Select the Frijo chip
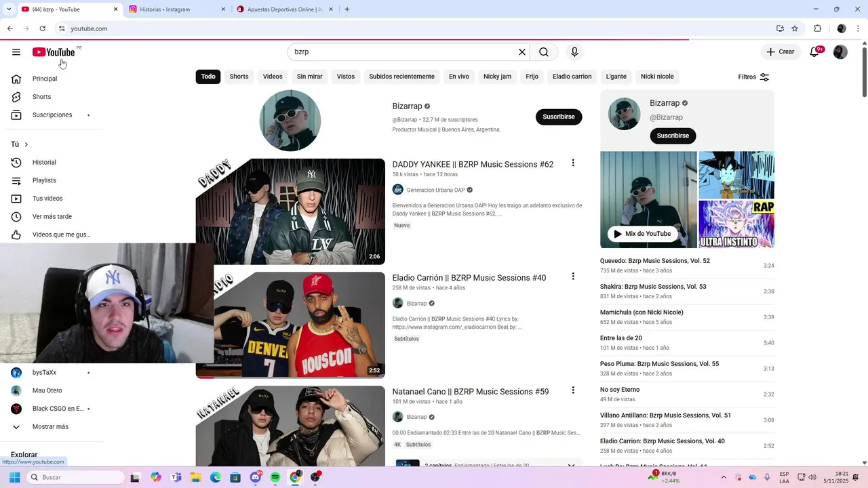868x488 pixels. [532, 77]
